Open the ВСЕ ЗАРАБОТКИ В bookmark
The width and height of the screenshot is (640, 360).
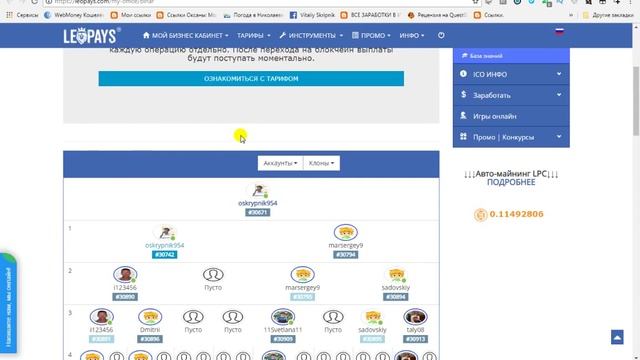coord(370,15)
